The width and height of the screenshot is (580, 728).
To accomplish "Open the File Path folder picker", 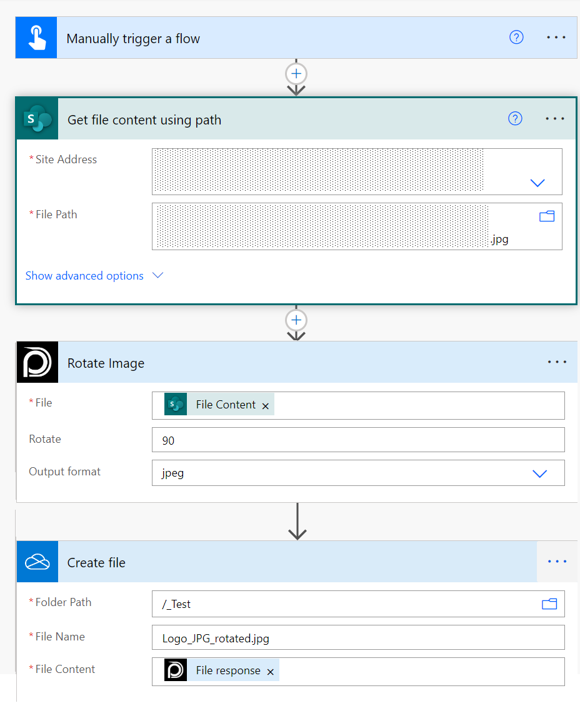I will tap(547, 216).
